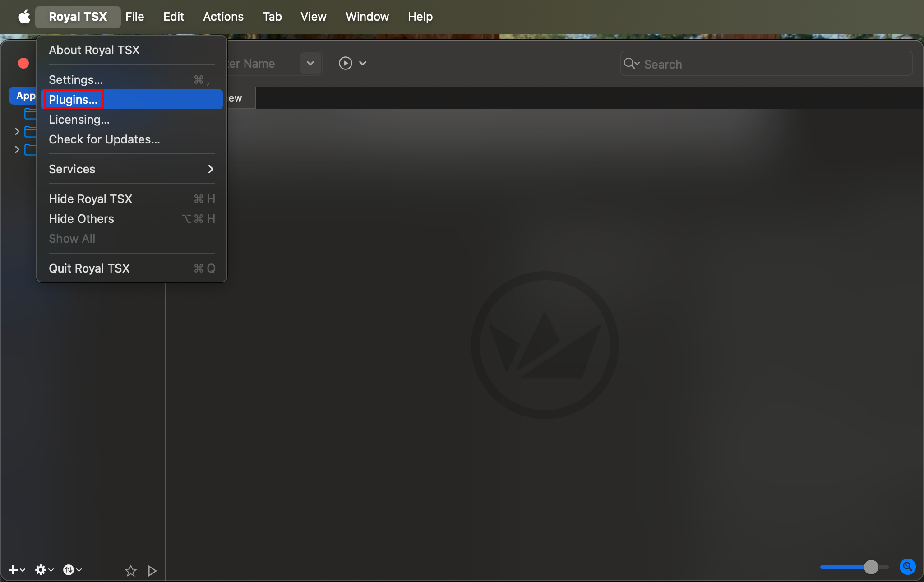
Task: Click About Royal TSX
Action: pyautogui.click(x=94, y=50)
